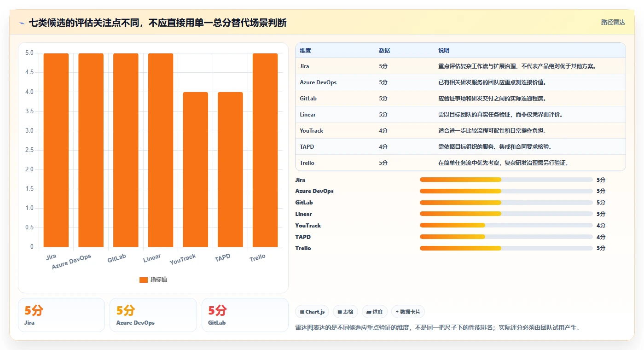Screen dimensions: 644x350
Task: Click the Jira progress bar
Action: point(506,180)
